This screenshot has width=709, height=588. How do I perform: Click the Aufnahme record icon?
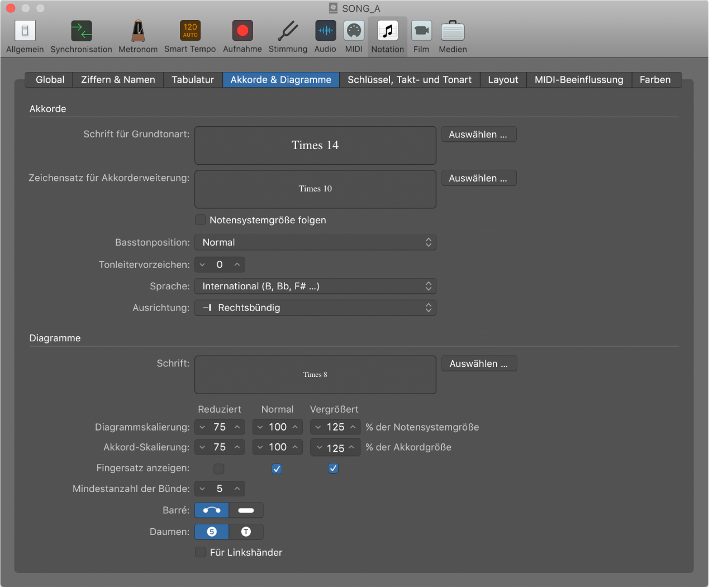242,31
